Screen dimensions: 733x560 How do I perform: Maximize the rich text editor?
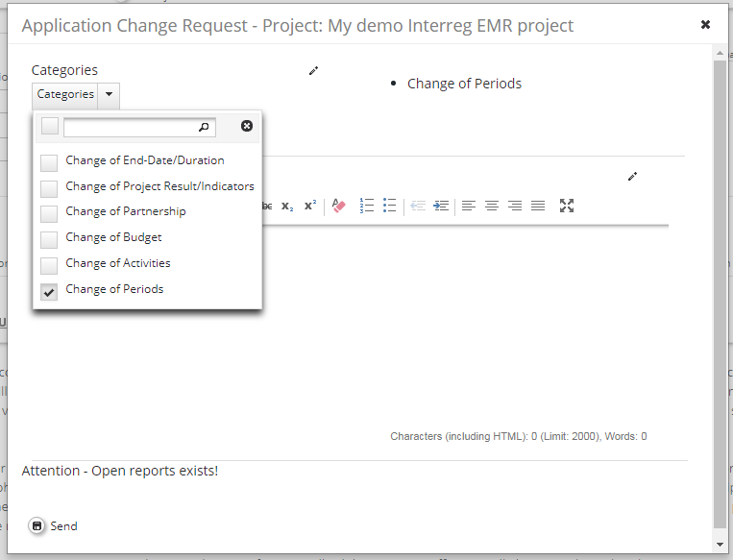pos(567,206)
